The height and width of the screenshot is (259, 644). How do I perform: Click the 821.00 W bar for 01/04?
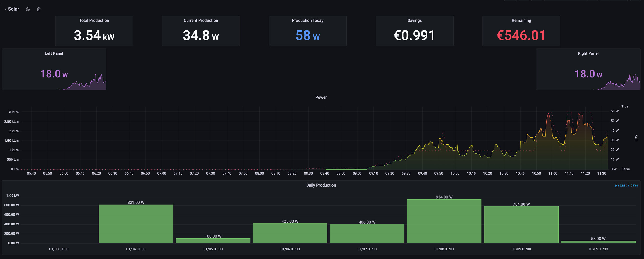point(136,224)
